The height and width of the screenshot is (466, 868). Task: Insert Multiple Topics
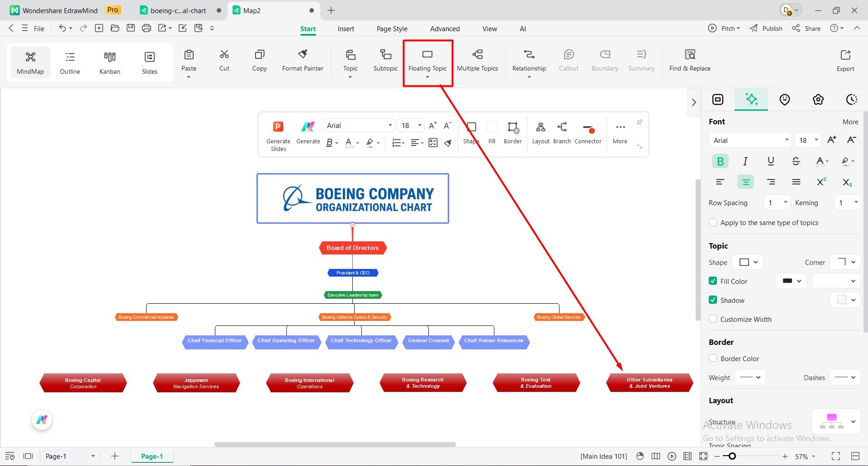pos(477,61)
